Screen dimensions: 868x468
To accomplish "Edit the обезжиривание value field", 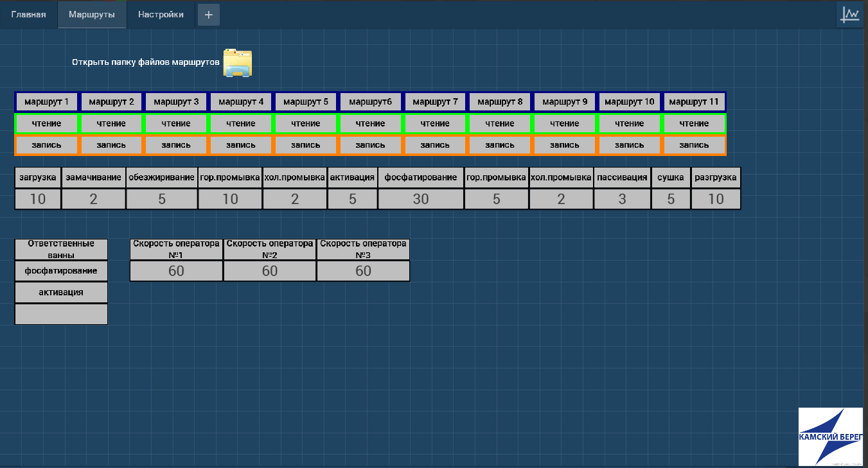I will [x=162, y=199].
